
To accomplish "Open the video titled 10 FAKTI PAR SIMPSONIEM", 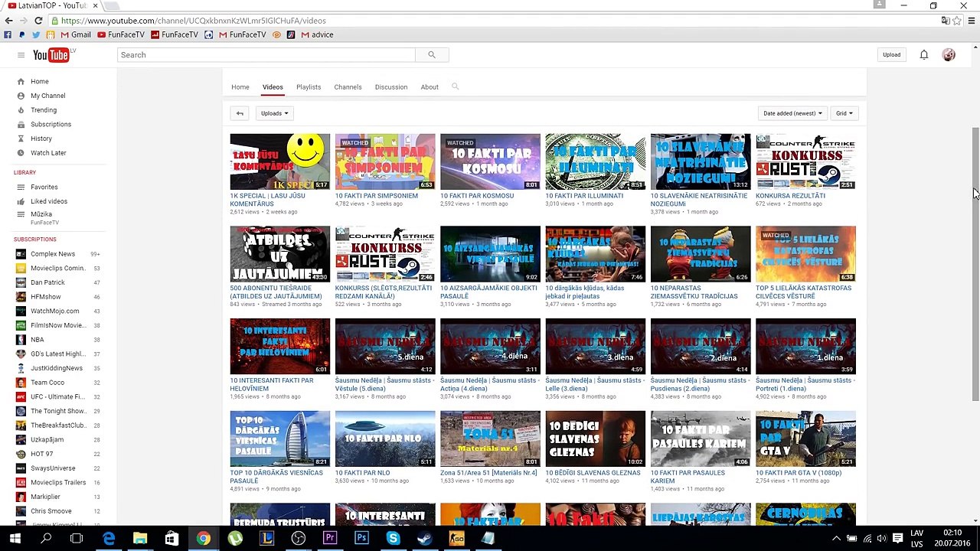I will click(x=377, y=196).
